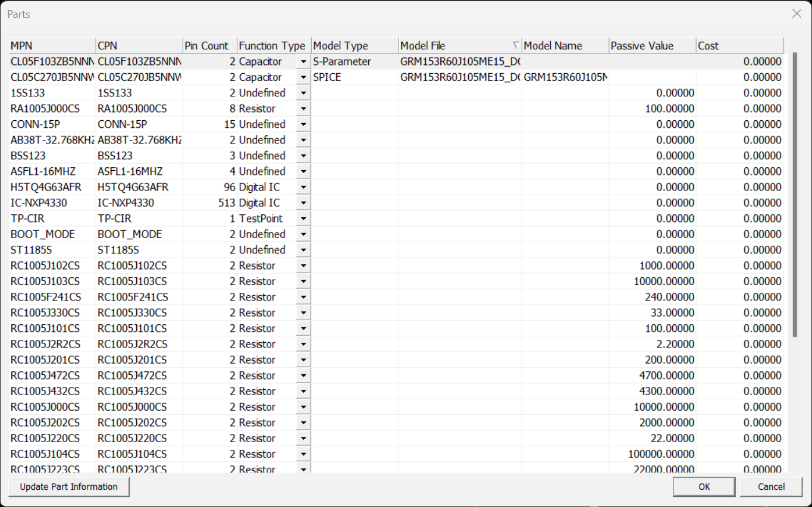This screenshot has width=812, height=507.
Task: Click the Passive Value column header
Action: click(x=652, y=46)
